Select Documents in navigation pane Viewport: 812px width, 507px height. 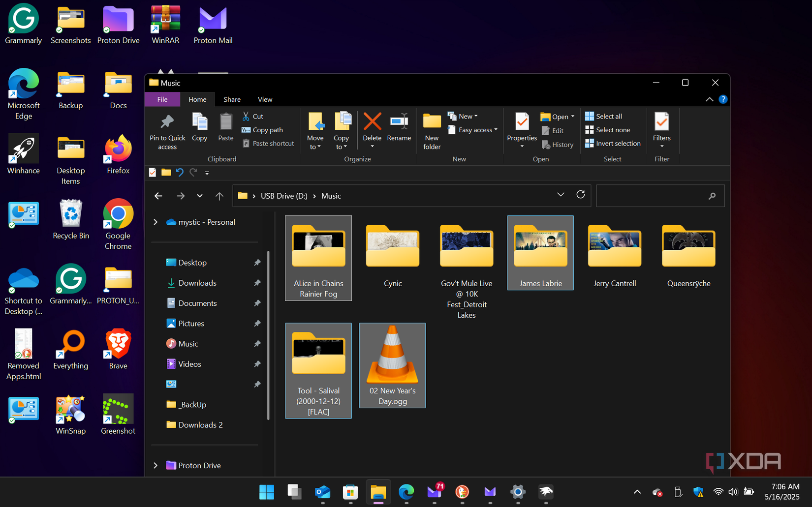click(x=197, y=303)
